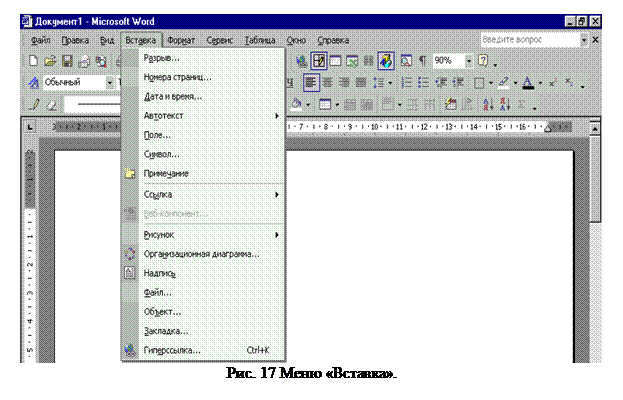Open the Shading Color bucket dropdown arrow

point(308,105)
